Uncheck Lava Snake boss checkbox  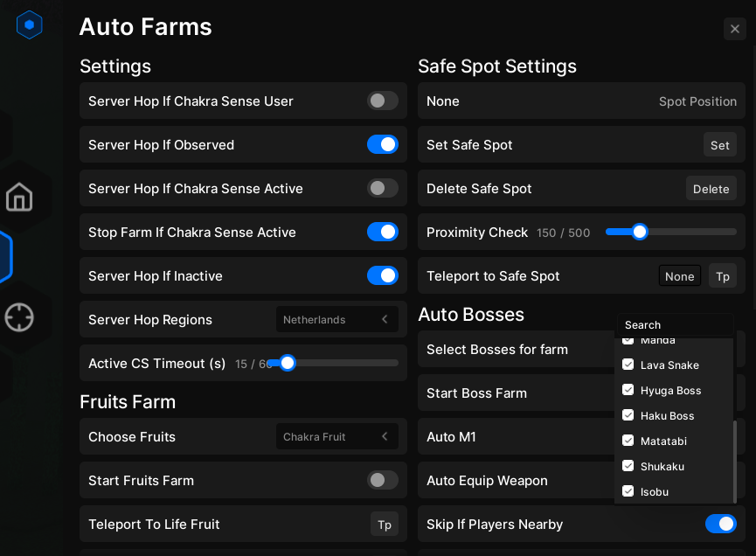tap(628, 365)
